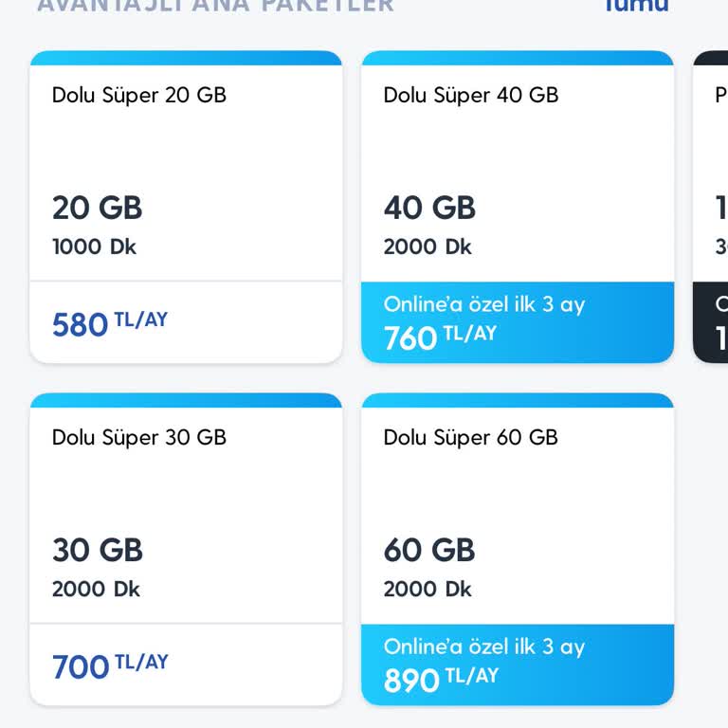This screenshot has width=728, height=728.
Task: Open the partially visible dark package card
Action: coord(713,209)
